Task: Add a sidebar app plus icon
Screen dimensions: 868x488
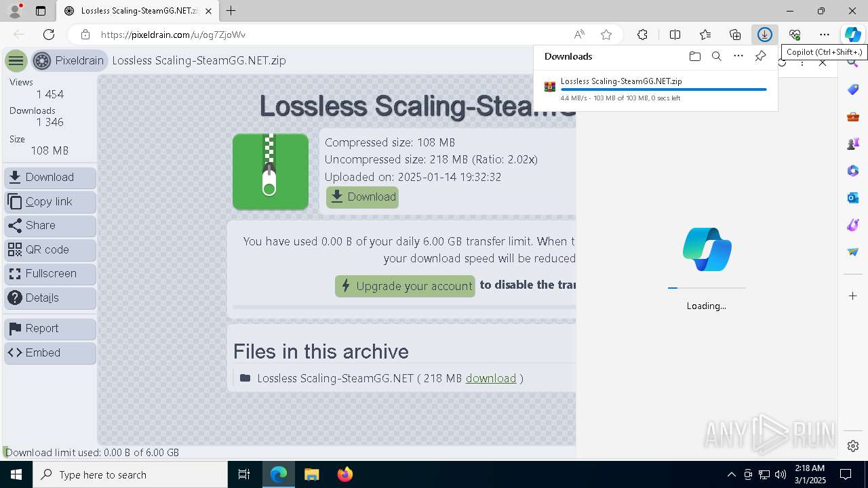Action: (853, 296)
